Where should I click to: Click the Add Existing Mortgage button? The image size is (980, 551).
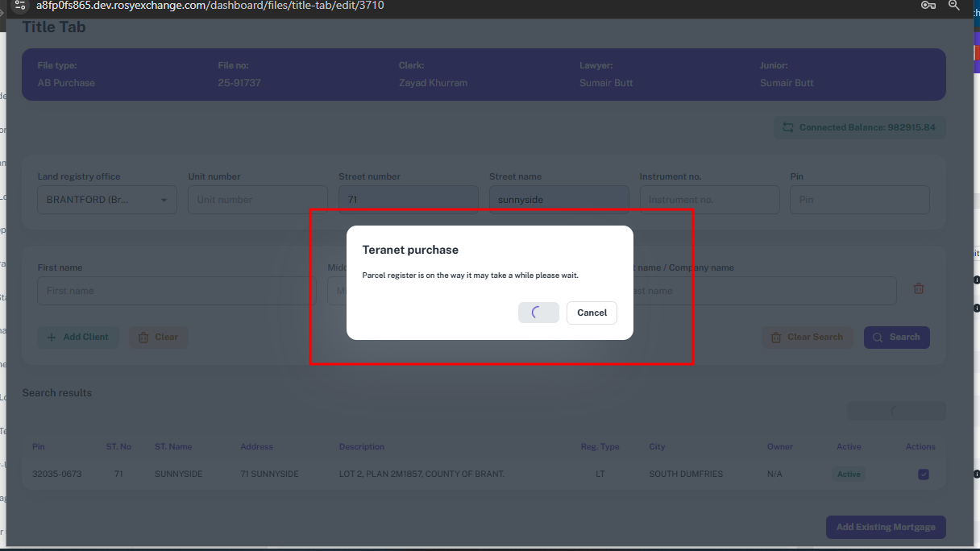(x=885, y=527)
